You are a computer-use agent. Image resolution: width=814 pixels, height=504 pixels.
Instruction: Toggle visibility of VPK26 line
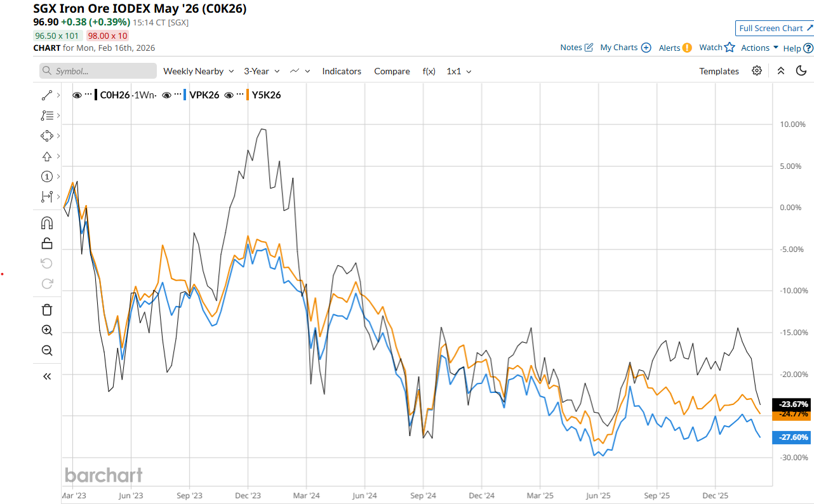tap(167, 95)
